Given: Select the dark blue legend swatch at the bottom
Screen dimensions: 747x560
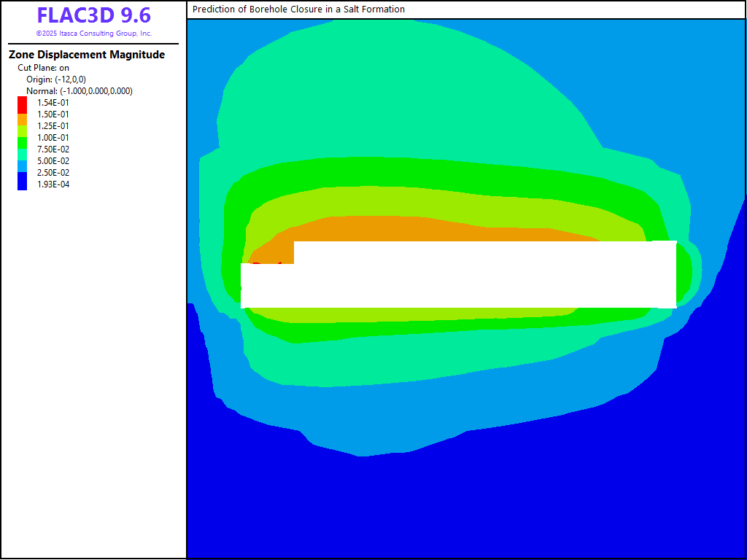Looking at the screenshot, I should pyautogui.click(x=23, y=183).
